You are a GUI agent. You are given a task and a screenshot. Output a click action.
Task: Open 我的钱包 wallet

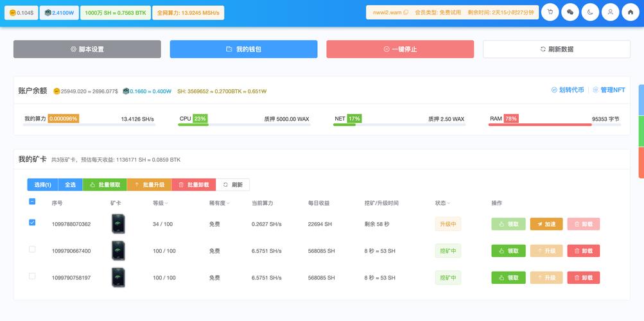[x=243, y=49]
